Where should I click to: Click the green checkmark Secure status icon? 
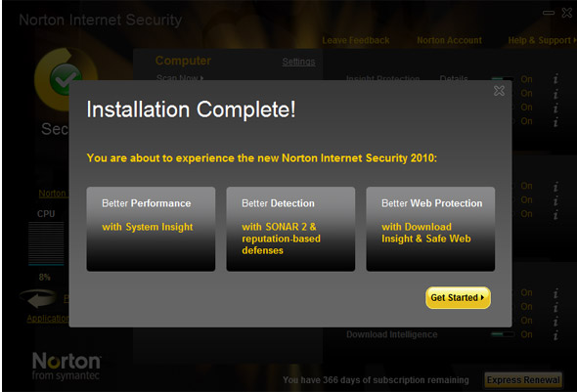pyautogui.click(x=65, y=79)
